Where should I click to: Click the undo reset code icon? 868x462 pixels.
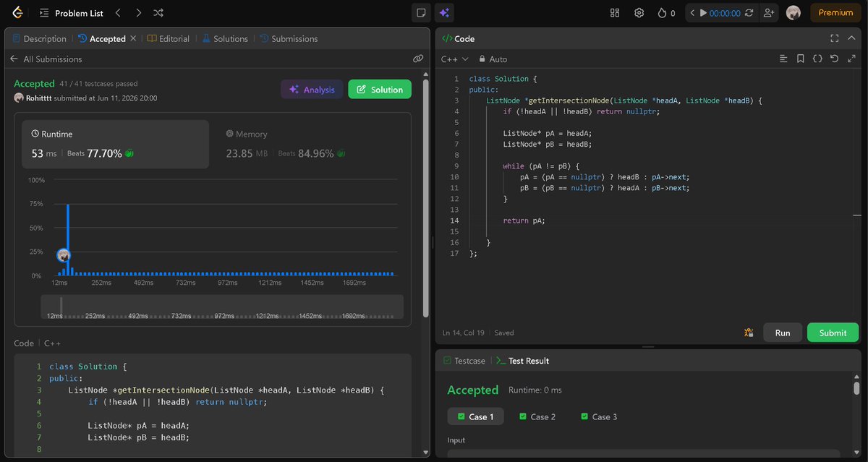tap(834, 59)
